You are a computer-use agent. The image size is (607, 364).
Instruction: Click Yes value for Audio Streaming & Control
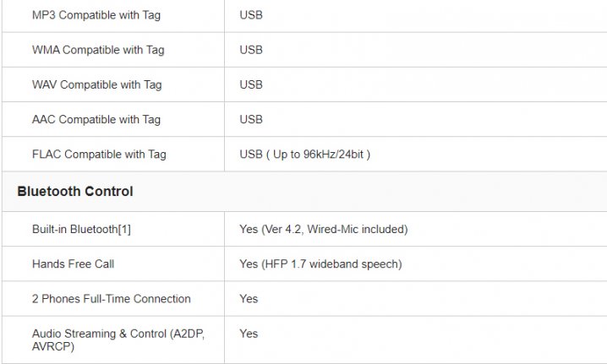click(249, 334)
